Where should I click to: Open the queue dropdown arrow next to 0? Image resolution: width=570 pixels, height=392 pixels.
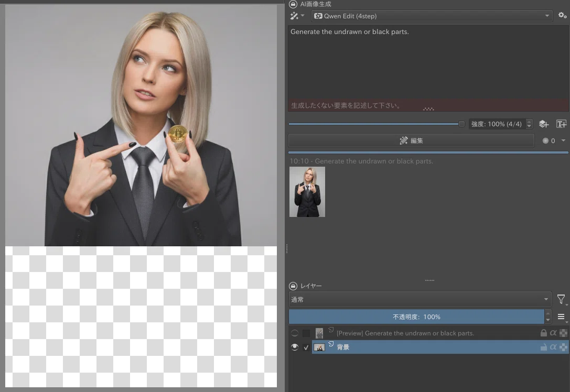[x=564, y=140]
